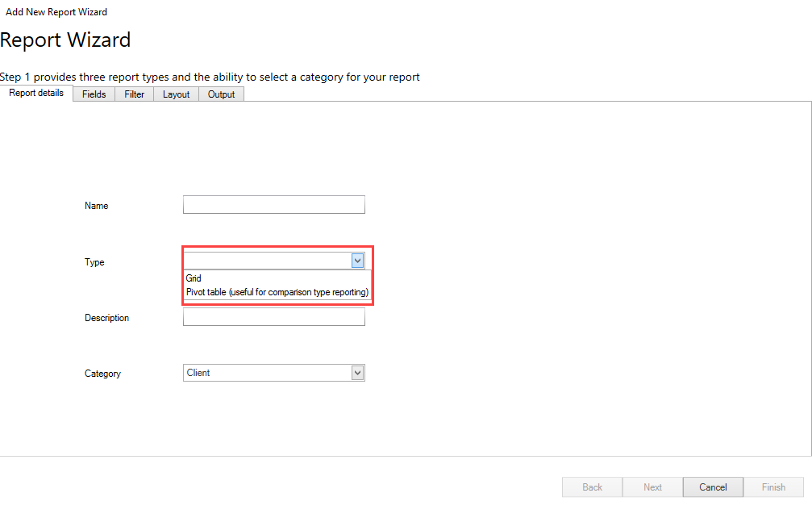Image resolution: width=812 pixels, height=518 pixels.
Task: Click the Name input field
Action: click(x=274, y=205)
